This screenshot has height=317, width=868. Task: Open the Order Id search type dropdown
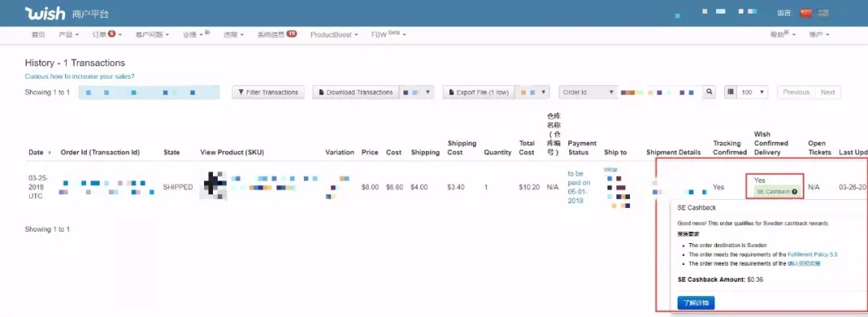pyautogui.click(x=588, y=92)
